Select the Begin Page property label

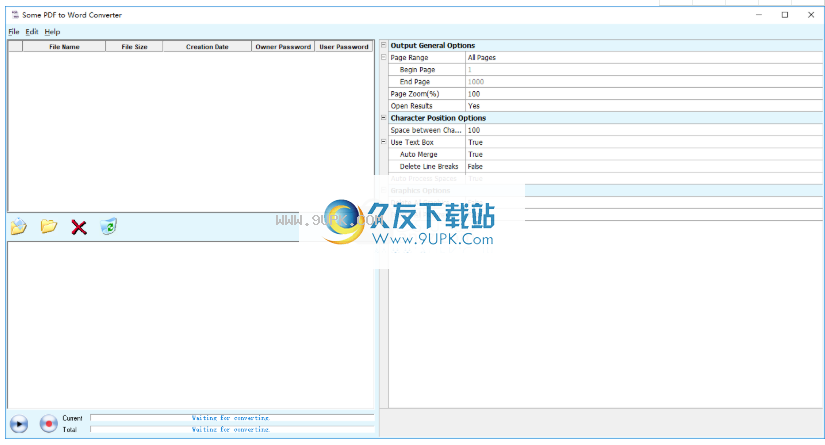pyautogui.click(x=417, y=69)
